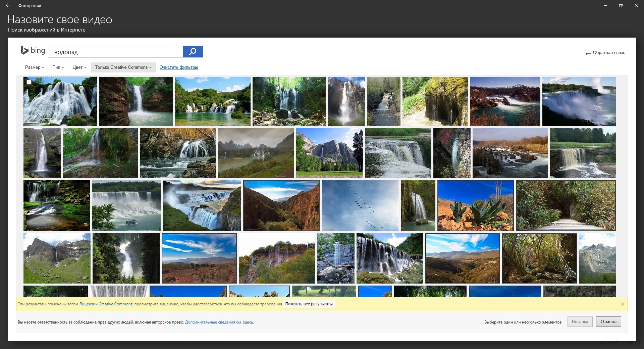Open the Цвет filter dropdown
This screenshot has height=349, width=644.
(79, 67)
